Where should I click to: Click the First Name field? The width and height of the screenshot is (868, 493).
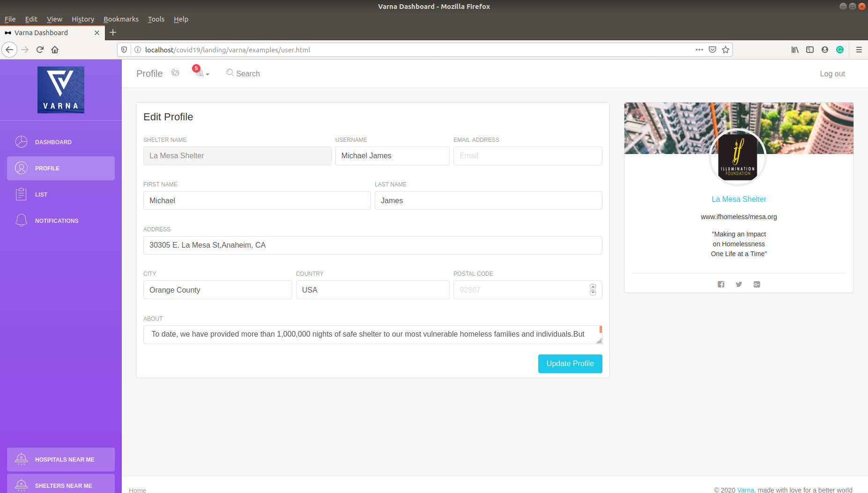click(x=257, y=200)
